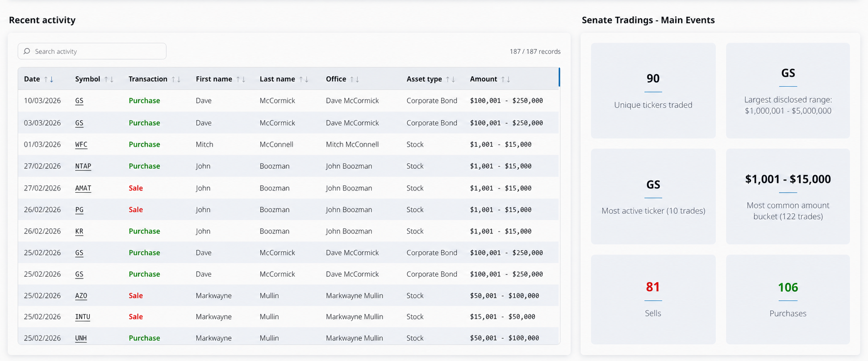Click 'Stock' asset type in KR row
Image resolution: width=868 pixels, height=361 pixels.
415,231
